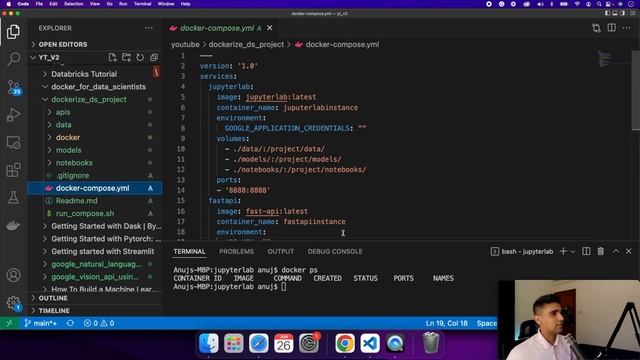Open Finder from the Dock

(209, 343)
